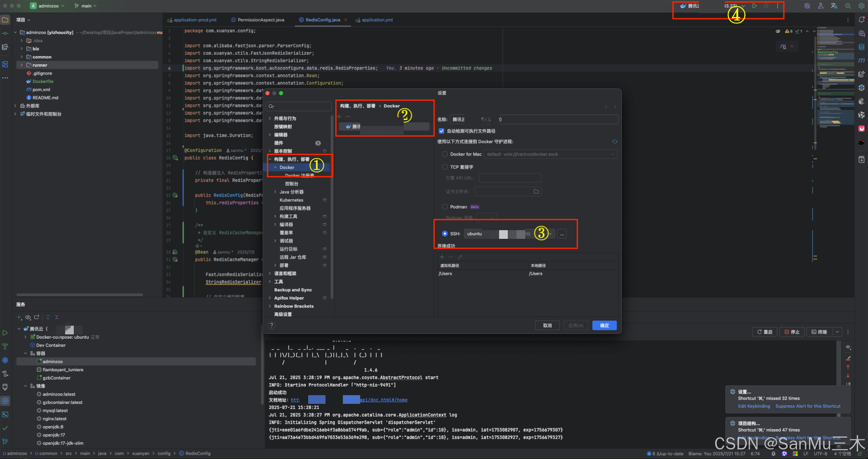The image size is (868, 459).
Task: Select 插件 in settings tree
Action: point(279,143)
